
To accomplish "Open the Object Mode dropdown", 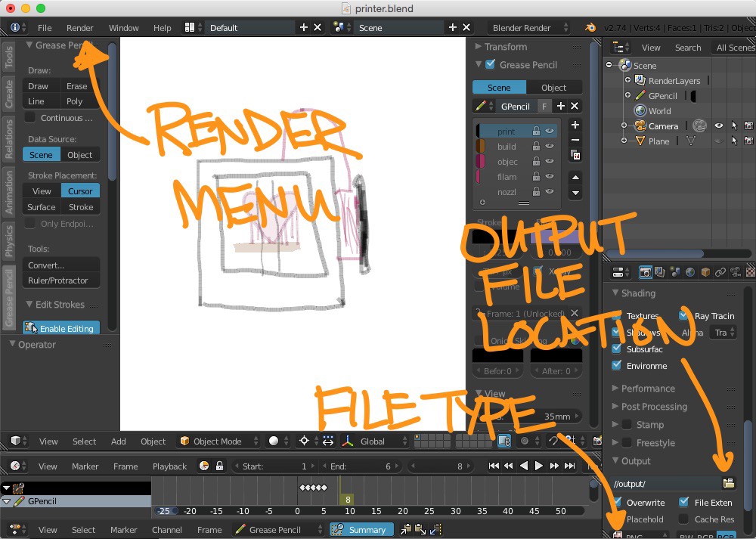I will point(219,441).
